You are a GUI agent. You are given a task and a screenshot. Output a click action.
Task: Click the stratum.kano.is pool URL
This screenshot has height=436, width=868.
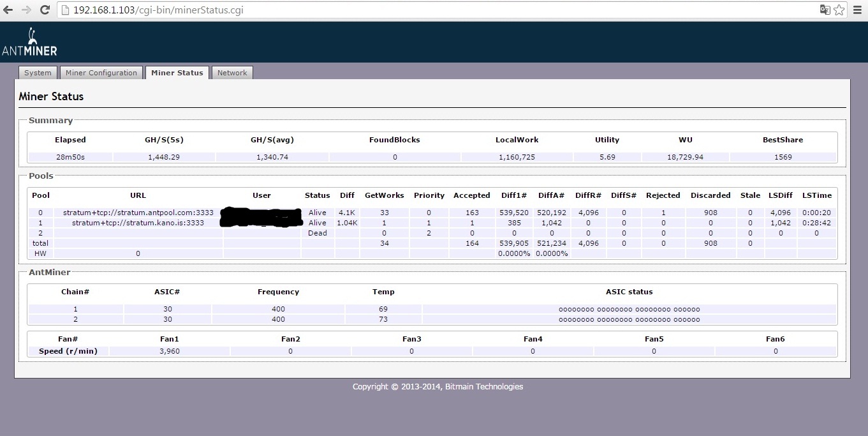[x=138, y=223]
